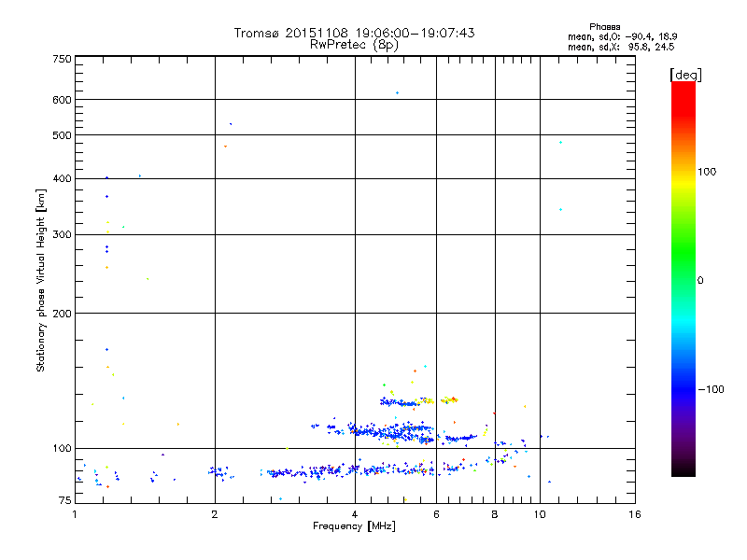Viewport: 747px width, 560px height.
Task: Select the 'RwPretec (8p)' subtitle text
Action: tap(354, 45)
